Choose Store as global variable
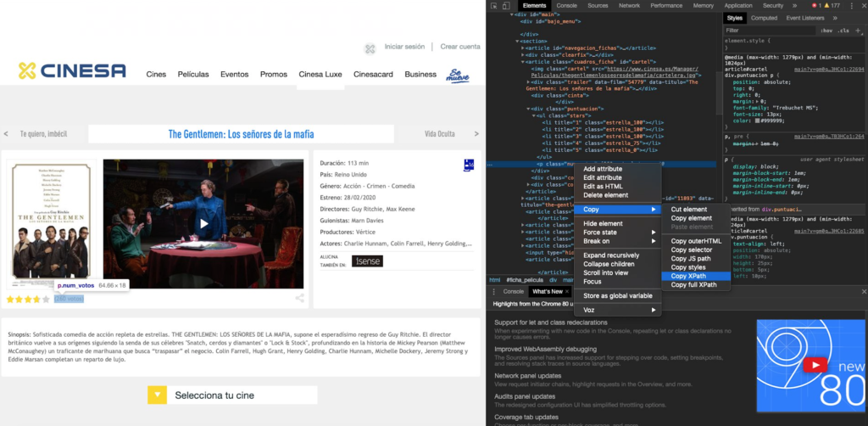868x426 pixels. [618, 296]
